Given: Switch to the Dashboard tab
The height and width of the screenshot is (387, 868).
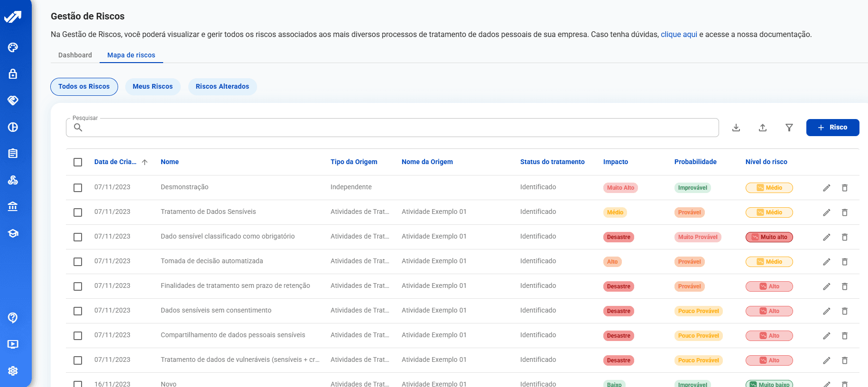Looking at the screenshot, I should (75, 55).
